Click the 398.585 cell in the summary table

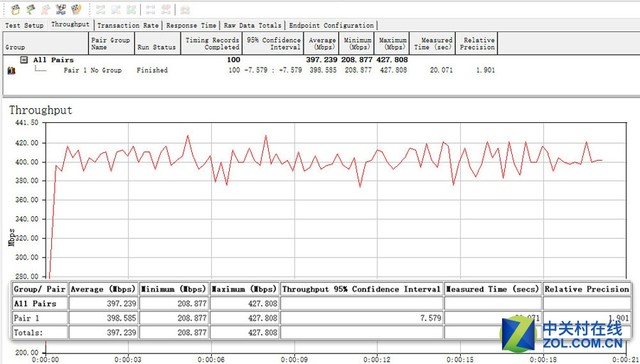point(103,318)
